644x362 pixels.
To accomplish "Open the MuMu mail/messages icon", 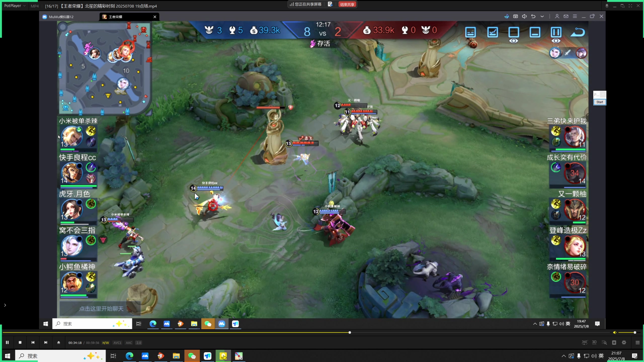I will [566, 16].
